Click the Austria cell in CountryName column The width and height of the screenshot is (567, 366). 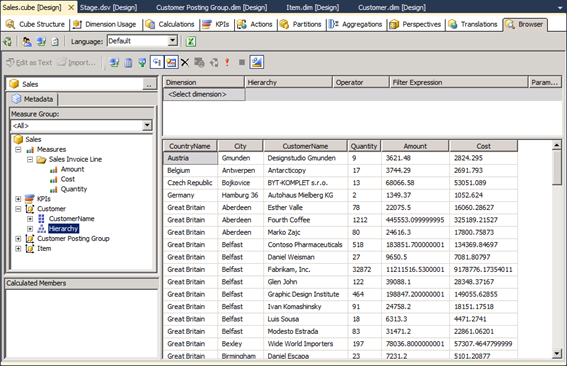coord(190,158)
